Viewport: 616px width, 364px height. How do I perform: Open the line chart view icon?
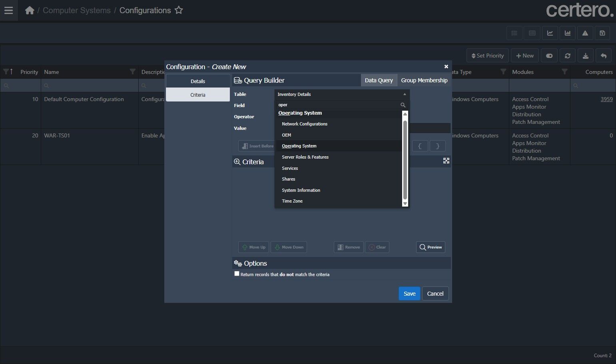pos(550,33)
